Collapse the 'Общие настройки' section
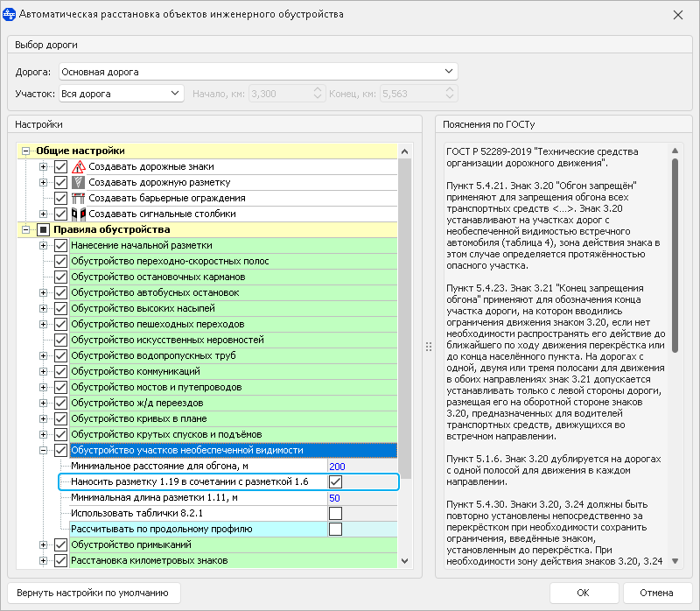The height and width of the screenshot is (611, 700). coord(26,151)
